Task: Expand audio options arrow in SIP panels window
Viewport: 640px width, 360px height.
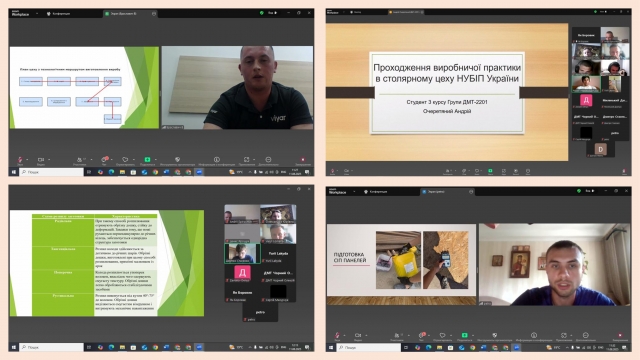Action: 344,336
